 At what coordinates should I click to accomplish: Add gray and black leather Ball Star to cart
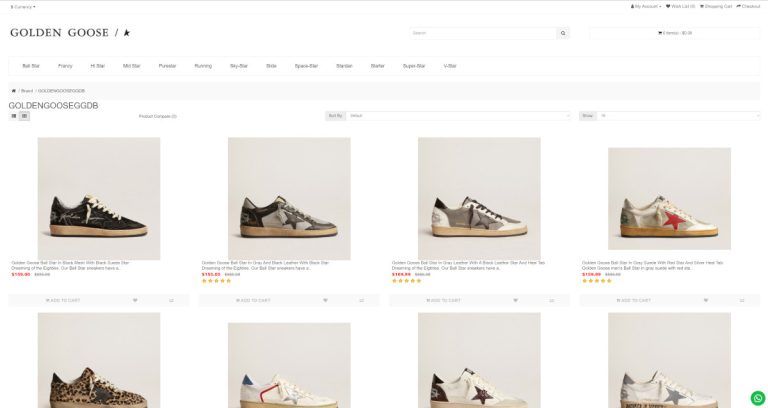pos(253,300)
